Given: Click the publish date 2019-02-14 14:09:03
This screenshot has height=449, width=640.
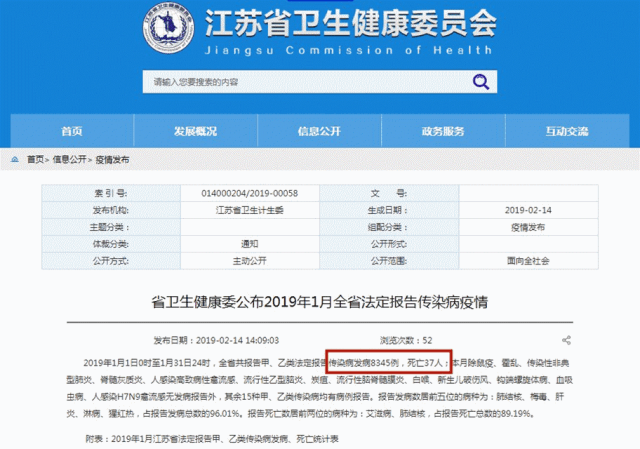Looking at the screenshot, I should [229, 340].
